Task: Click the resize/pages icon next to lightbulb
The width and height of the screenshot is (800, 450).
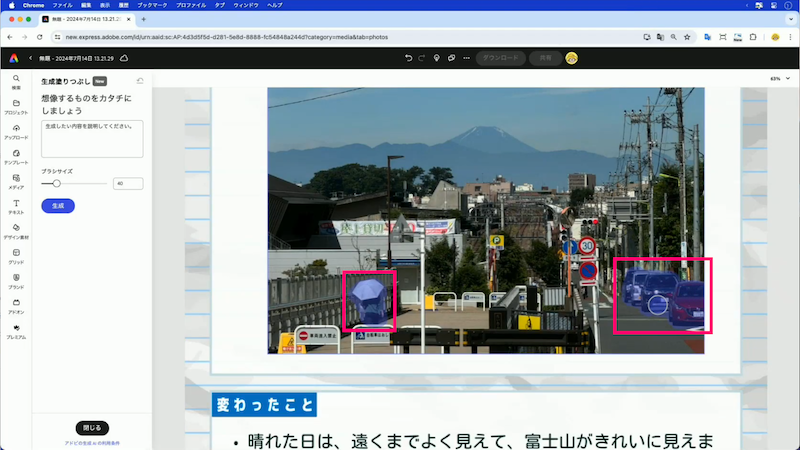Action: [452, 58]
